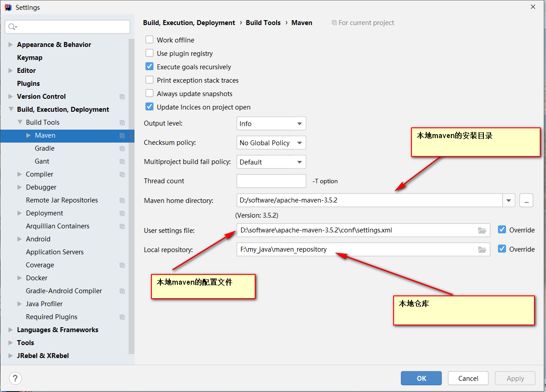Click project-level icon beside Gant
The height and width of the screenshot is (392, 546).
click(122, 161)
